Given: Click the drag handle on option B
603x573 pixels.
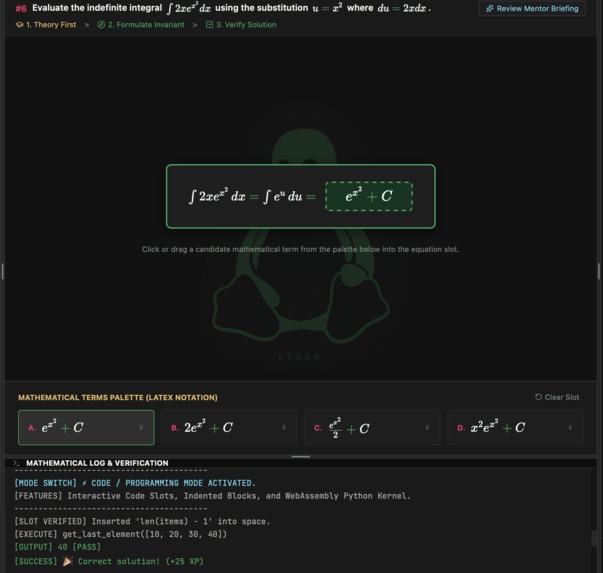Looking at the screenshot, I should (x=284, y=428).
